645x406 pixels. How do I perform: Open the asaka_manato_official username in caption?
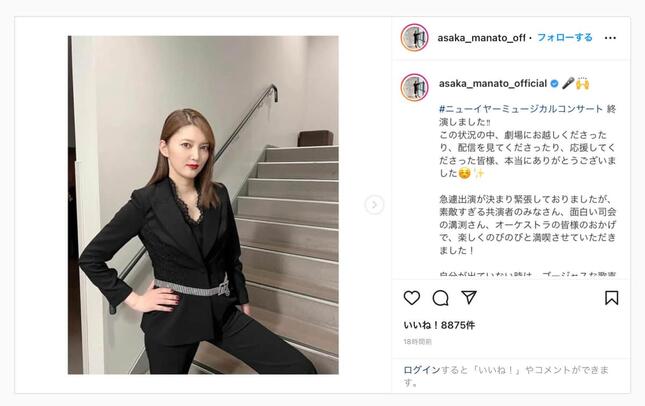493,84
